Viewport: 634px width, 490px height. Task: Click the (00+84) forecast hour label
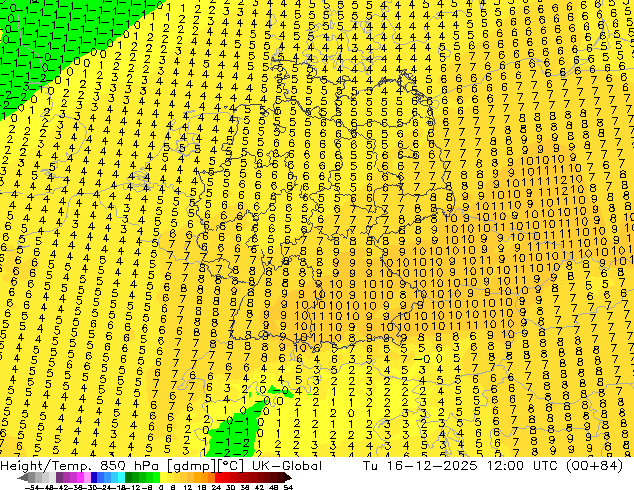coord(594,466)
